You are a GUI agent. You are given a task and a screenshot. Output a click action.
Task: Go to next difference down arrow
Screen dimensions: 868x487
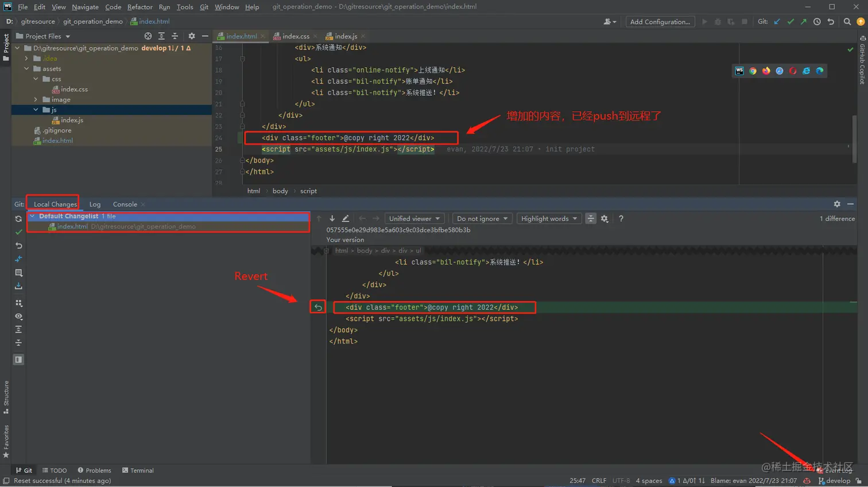click(332, 219)
